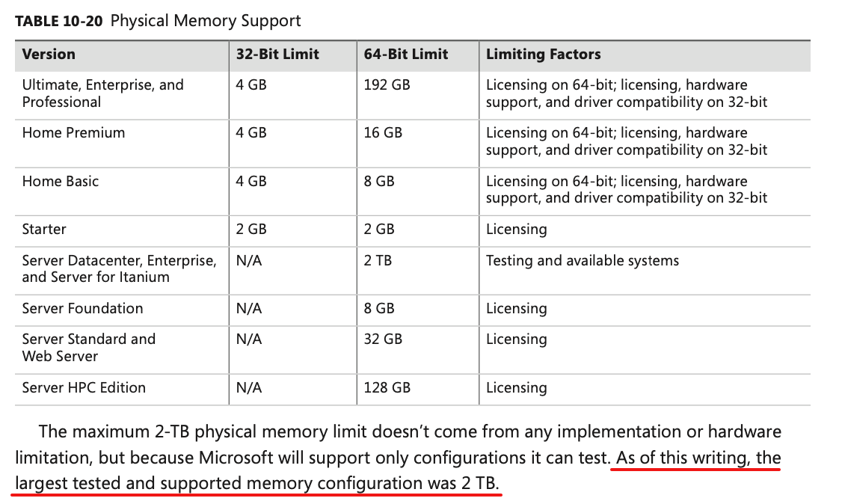Viewport: 842px width, 504px height.
Task: Click the 32-Bit Limit column header
Action: click(x=277, y=54)
